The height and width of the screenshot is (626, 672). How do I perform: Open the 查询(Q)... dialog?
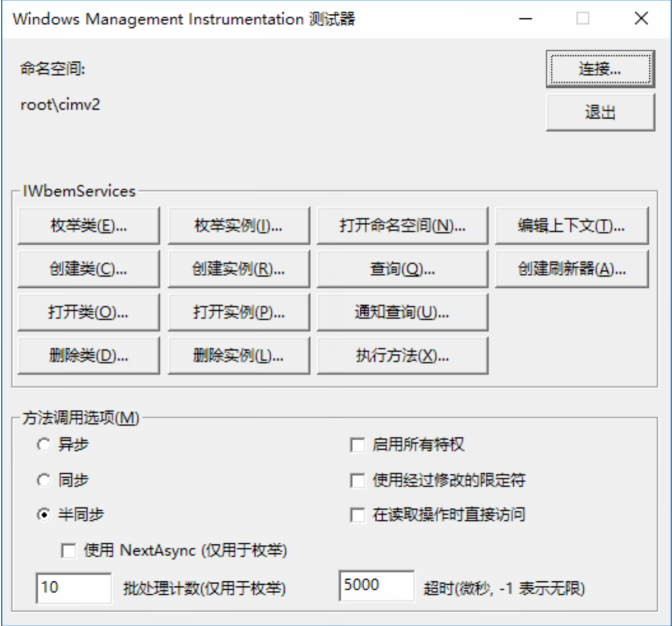[402, 269]
